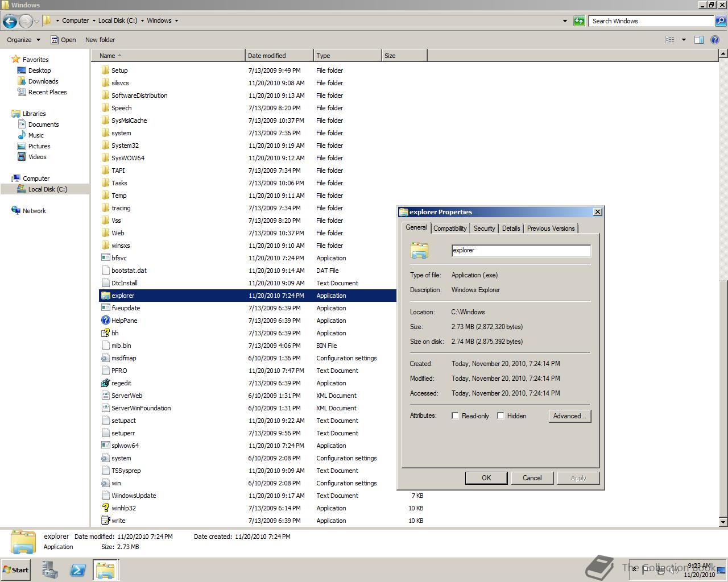Open the Organize dropdown menu

click(x=23, y=40)
